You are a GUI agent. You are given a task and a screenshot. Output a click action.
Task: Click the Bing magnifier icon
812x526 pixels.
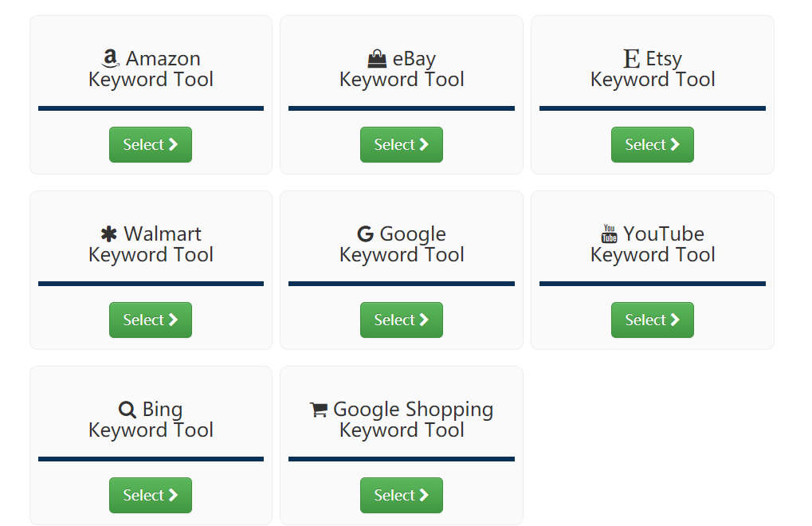click(x=127, y=410)
